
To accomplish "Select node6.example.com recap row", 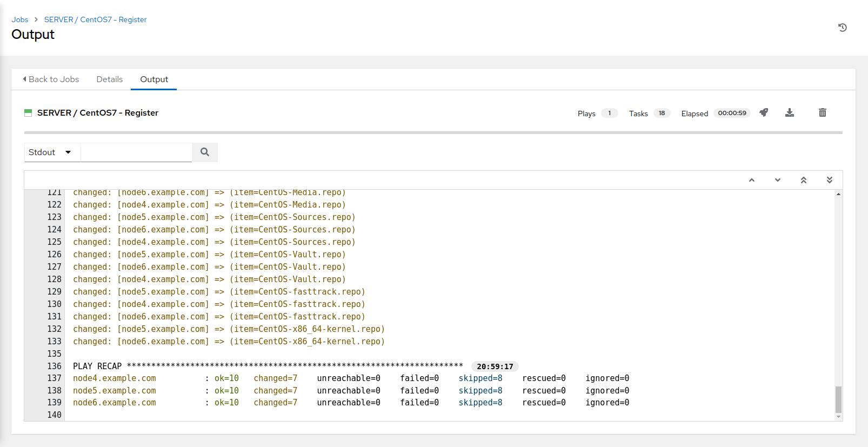I will (351, 403).
